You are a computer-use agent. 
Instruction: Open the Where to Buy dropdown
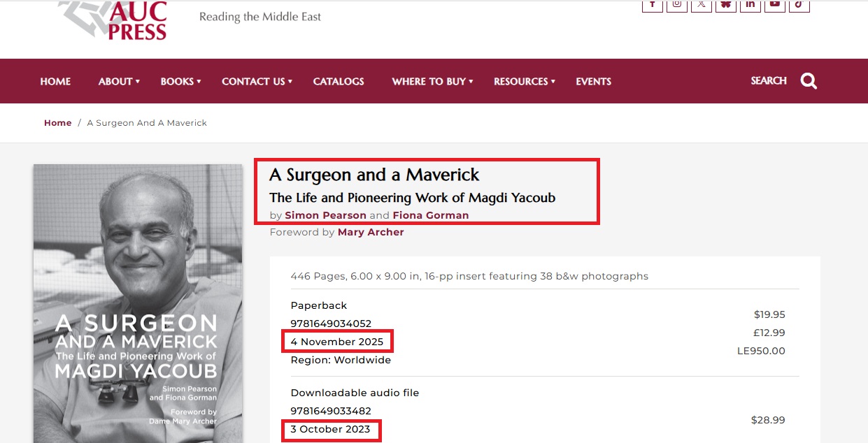coord(432,81)
